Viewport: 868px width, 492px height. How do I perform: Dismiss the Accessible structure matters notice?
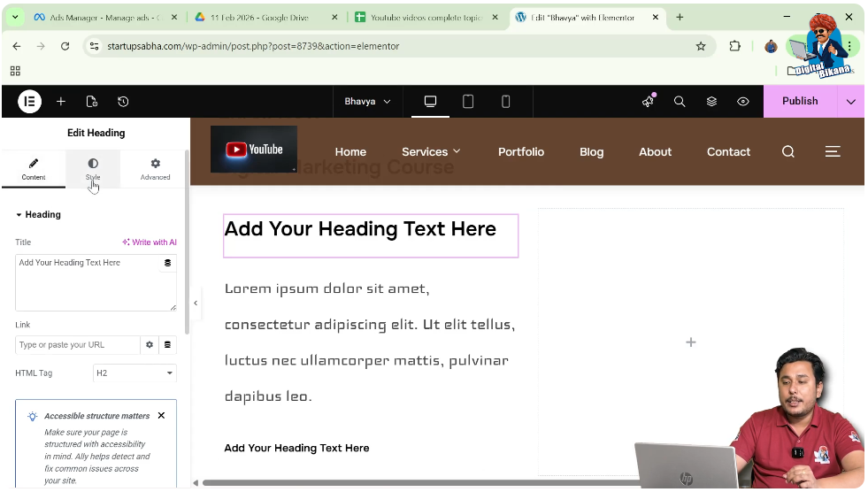[x=161, y=415]
